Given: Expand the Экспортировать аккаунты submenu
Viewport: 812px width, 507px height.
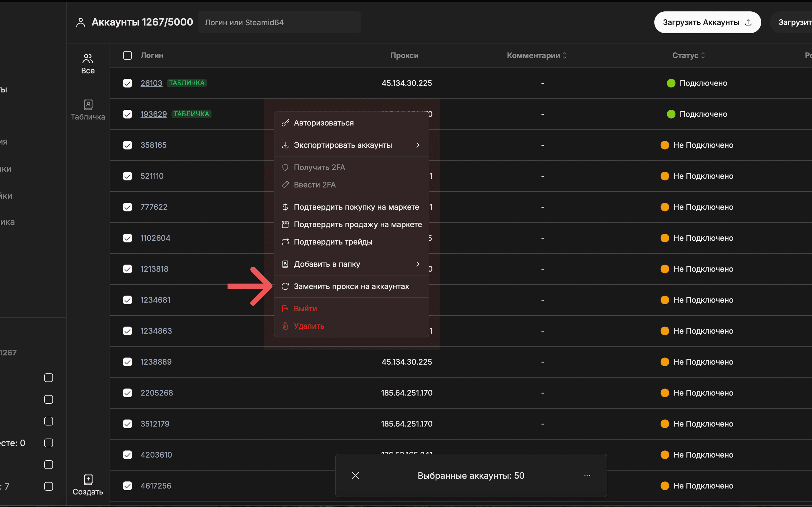Looking at the screenshot, I should tap(418, 145).
